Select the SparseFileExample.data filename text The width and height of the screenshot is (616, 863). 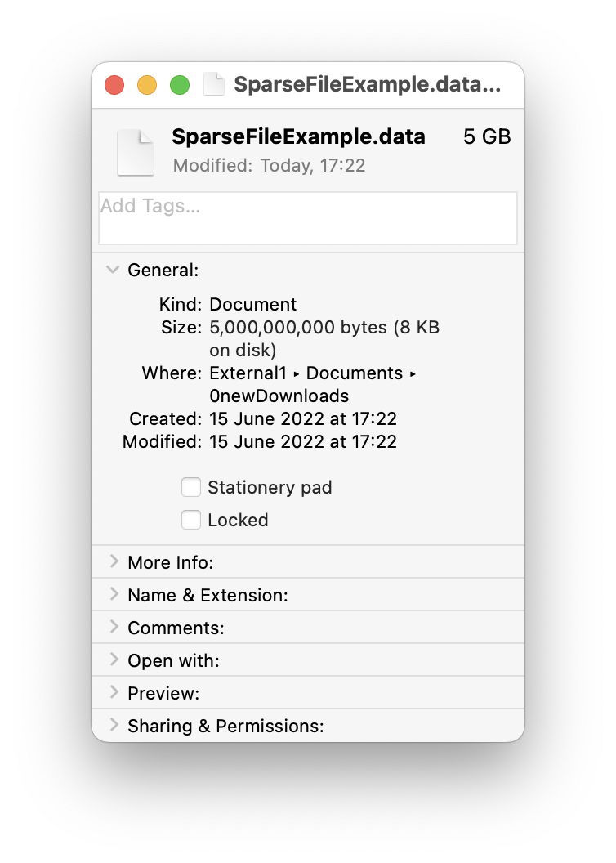298,136
